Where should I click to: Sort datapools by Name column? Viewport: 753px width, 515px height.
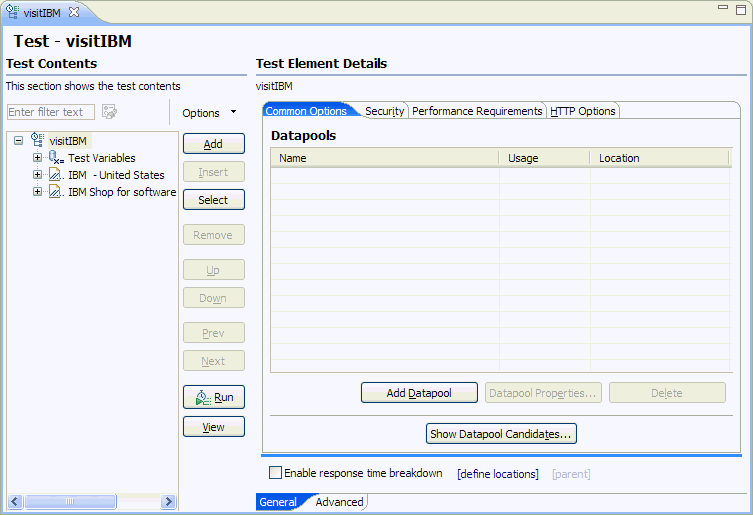pyautogui.click(x=384, y=158)
